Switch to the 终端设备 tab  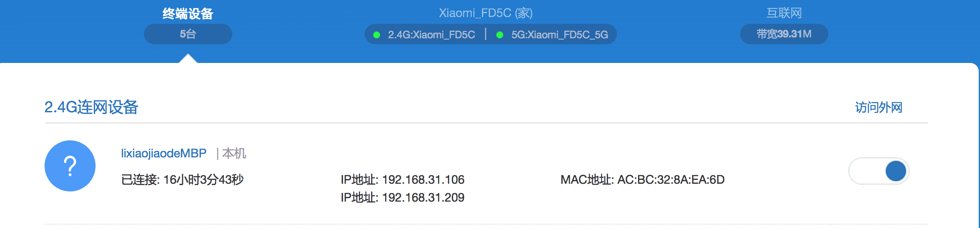[x=188, y=14]
